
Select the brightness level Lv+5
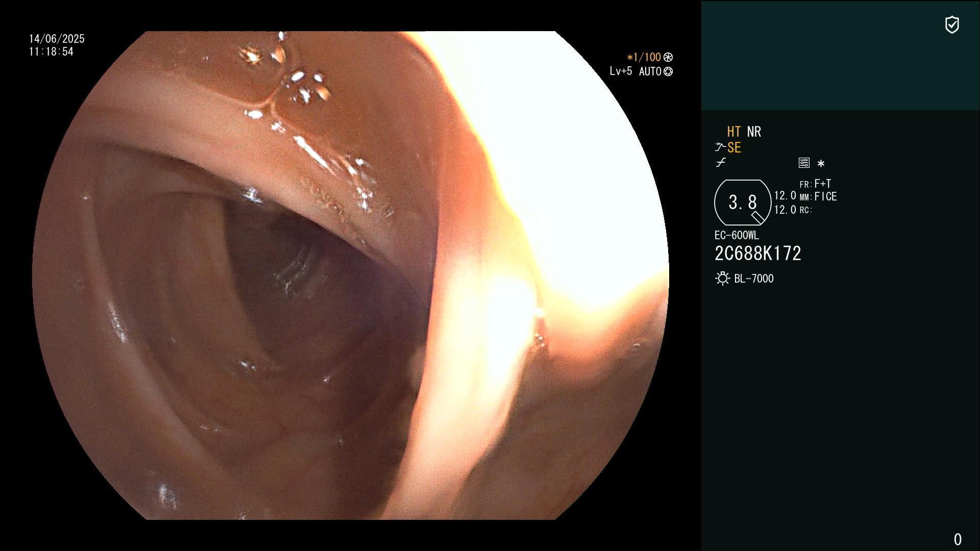[621, 71]
